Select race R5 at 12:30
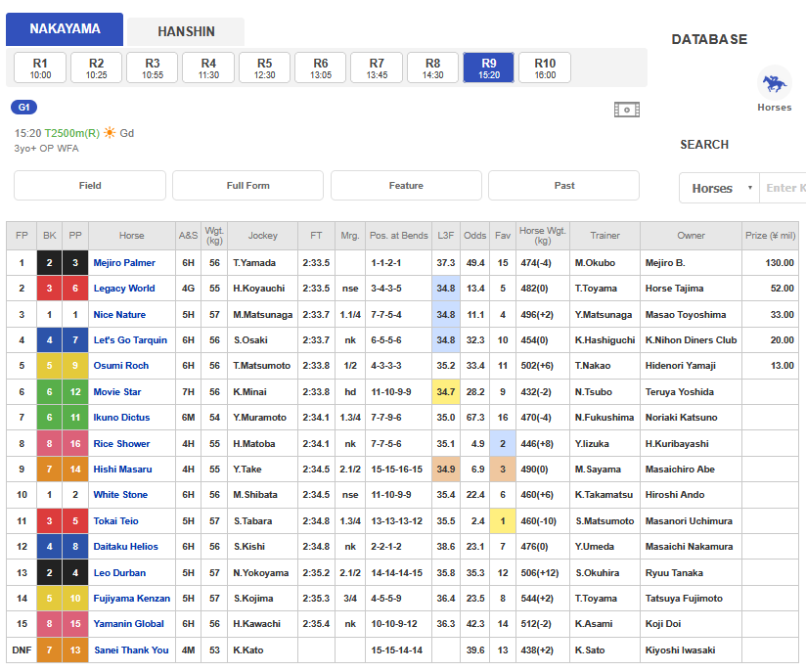The height and width of the screenshot is (672, 806). (x=264, y=67)
